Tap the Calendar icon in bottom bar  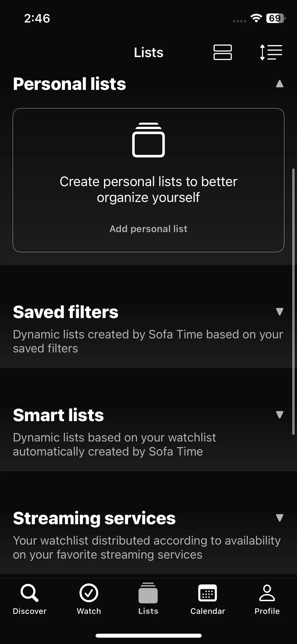pos(208,593)
